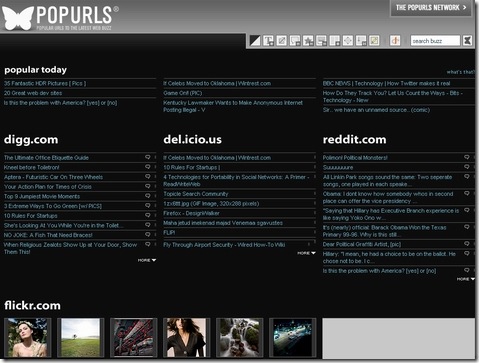Click comment bubble beside 'NO JOKE: A Fish That Need Braces!'
The width and height of the screenshot is (479, 363).
[x=148, y=234]
